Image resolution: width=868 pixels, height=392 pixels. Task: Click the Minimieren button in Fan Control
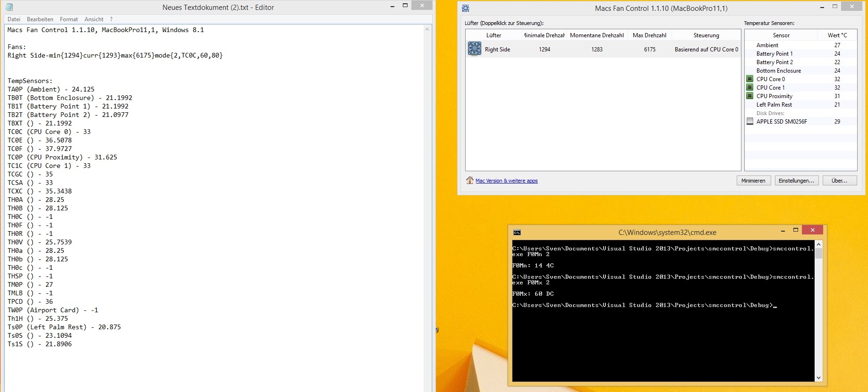754,181
